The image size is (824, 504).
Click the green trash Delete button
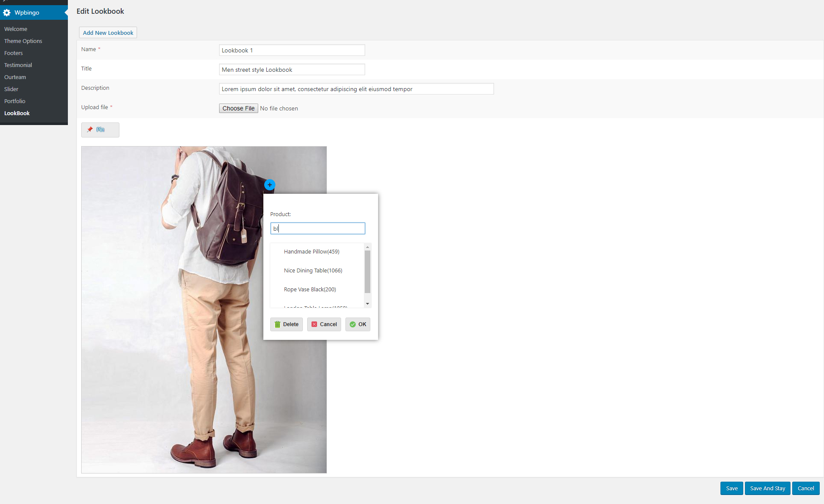(x=287, y=324)
